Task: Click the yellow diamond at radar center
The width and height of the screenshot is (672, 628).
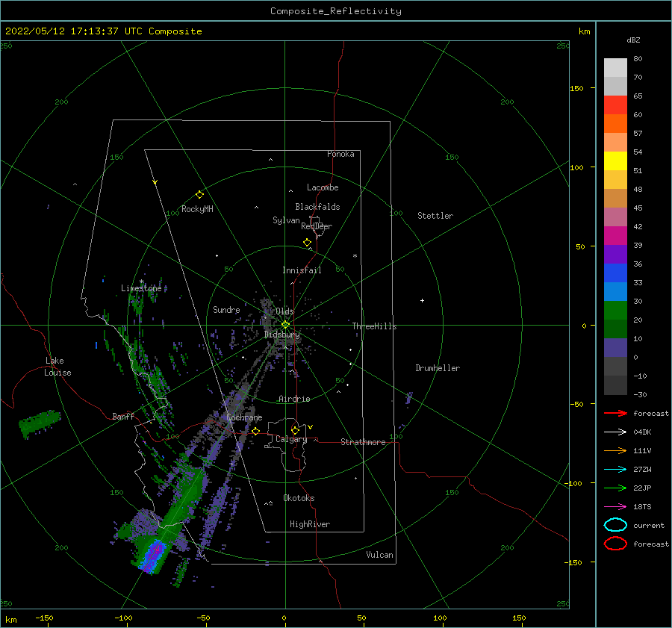Action: [x=285, y=325]
